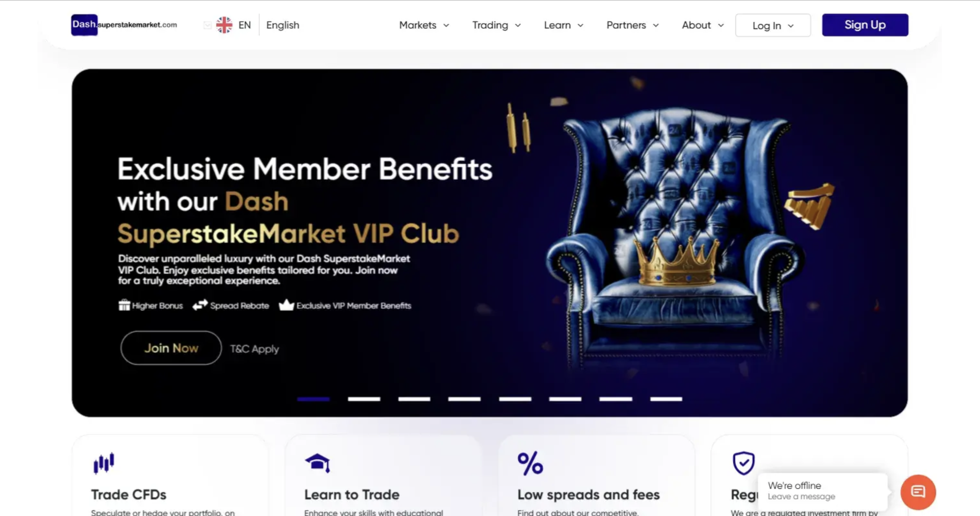
Task: Click the gift Higher Bonus icon
Action: click(124, 305)
